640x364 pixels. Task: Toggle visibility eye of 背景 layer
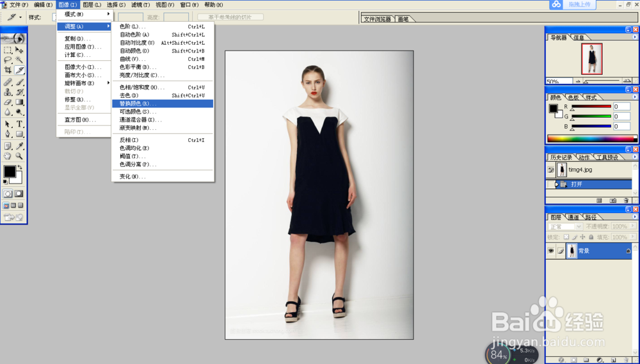click(551, 251)
